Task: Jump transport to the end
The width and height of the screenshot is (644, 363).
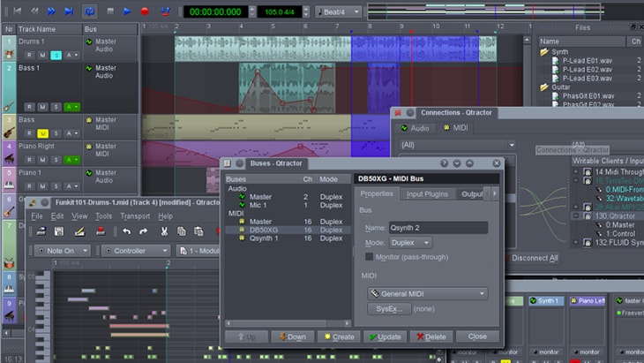Action: pos(69,11)
